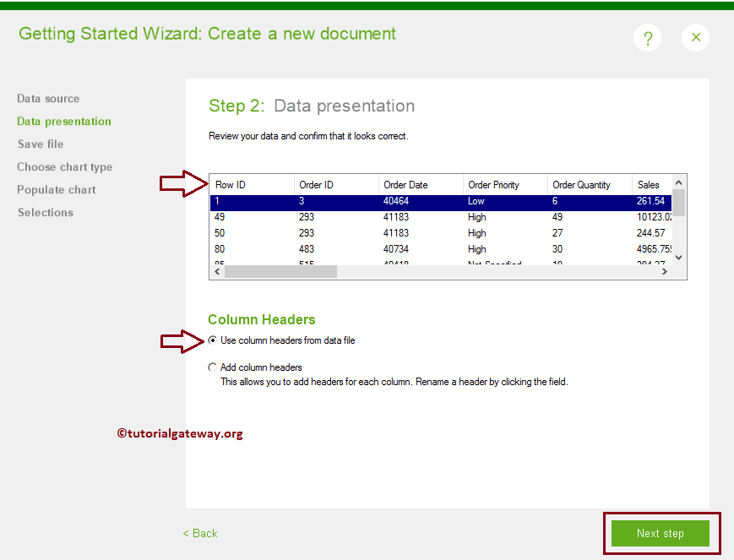Select the "Add column headers" option
Screen dimensions: 734x560
pos(214,367)
